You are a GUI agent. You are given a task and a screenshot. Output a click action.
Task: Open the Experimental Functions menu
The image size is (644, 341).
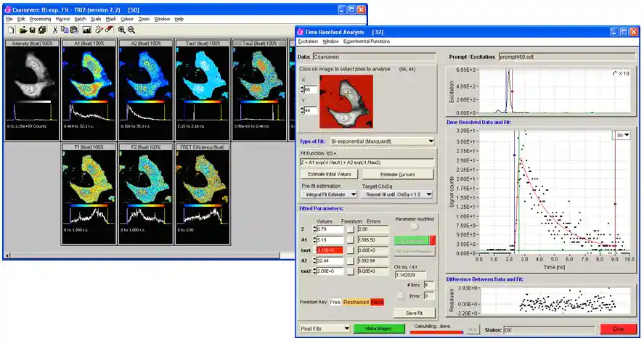[366, 42]
